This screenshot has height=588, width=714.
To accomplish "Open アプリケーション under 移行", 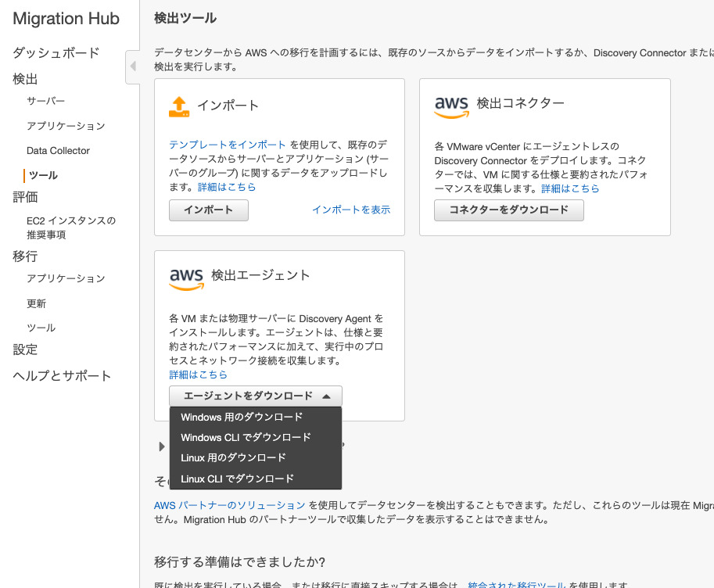I will (x=66, y=278).
